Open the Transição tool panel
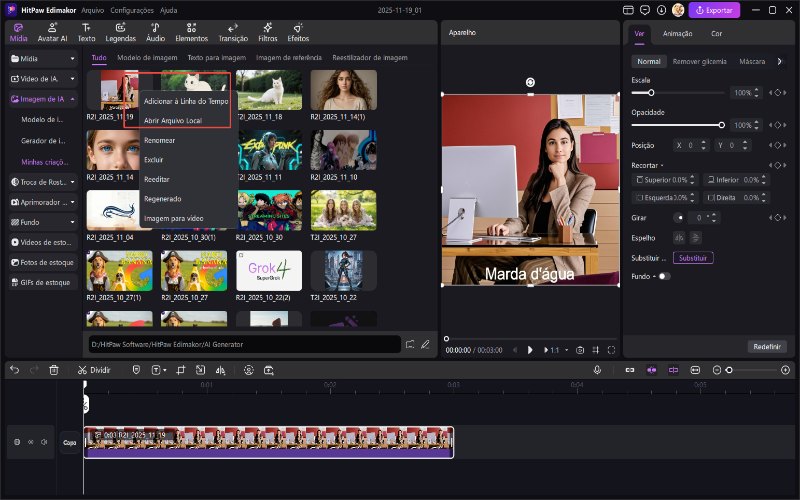Viewport: 800px width, 500px height. [x=233, y=32]
